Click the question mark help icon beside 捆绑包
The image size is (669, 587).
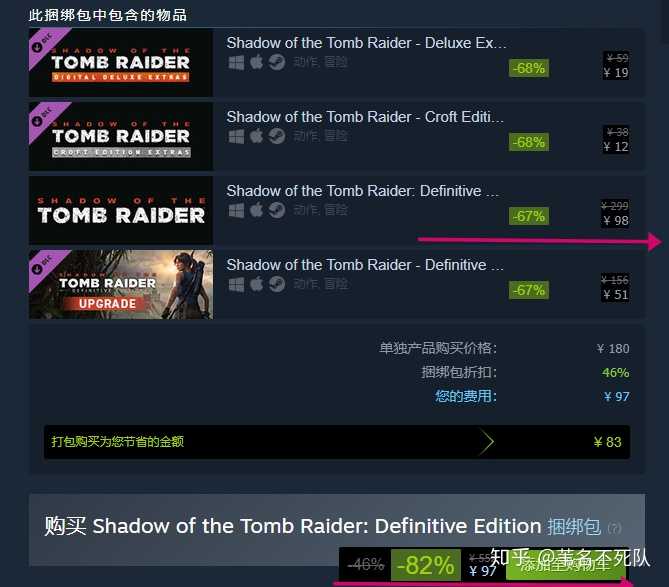614,528
